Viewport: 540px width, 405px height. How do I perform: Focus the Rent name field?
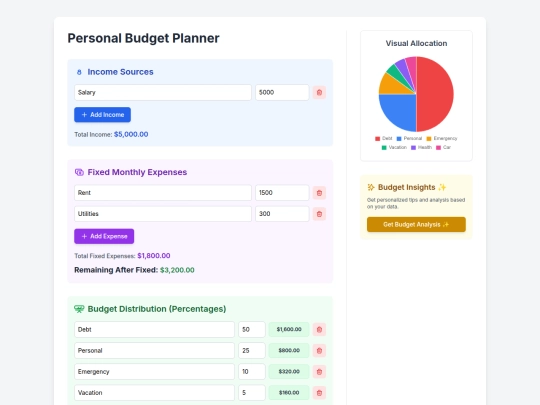click(x=163, y=193)
